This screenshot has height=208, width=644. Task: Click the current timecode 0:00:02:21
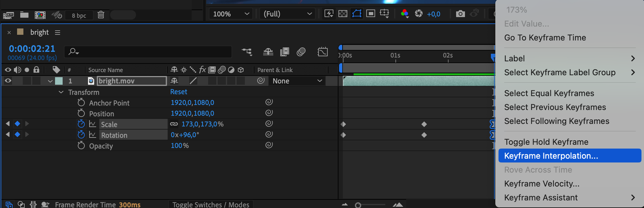[32, 49]
